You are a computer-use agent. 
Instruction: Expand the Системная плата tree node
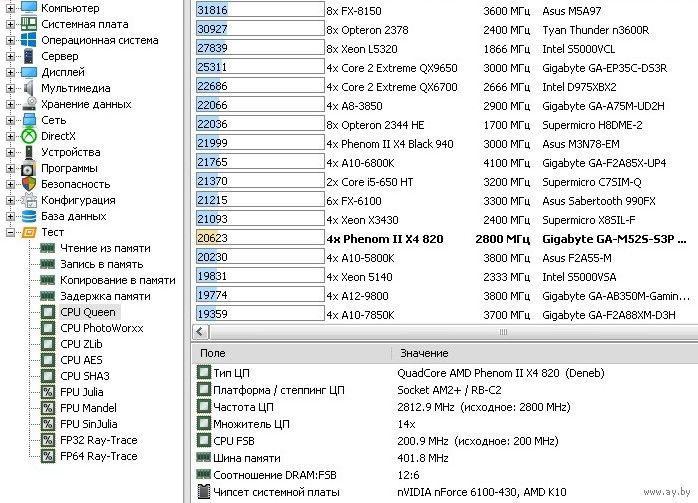coord(10,24)
